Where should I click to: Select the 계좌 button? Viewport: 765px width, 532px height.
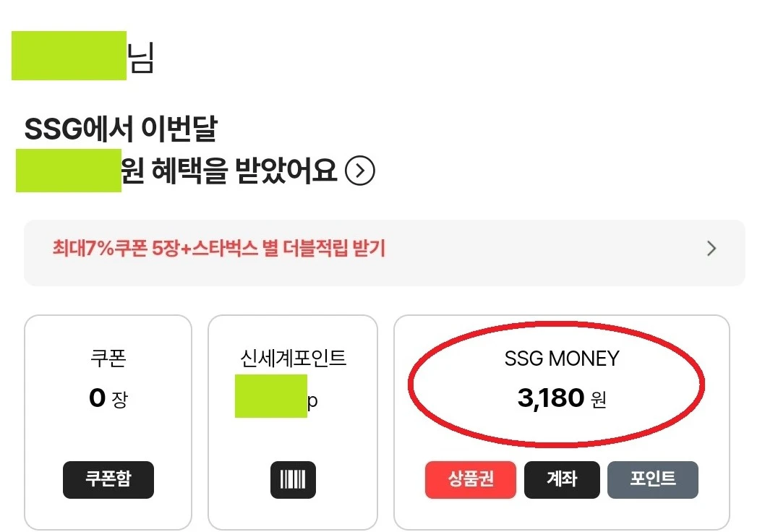[x=562, y=479]
